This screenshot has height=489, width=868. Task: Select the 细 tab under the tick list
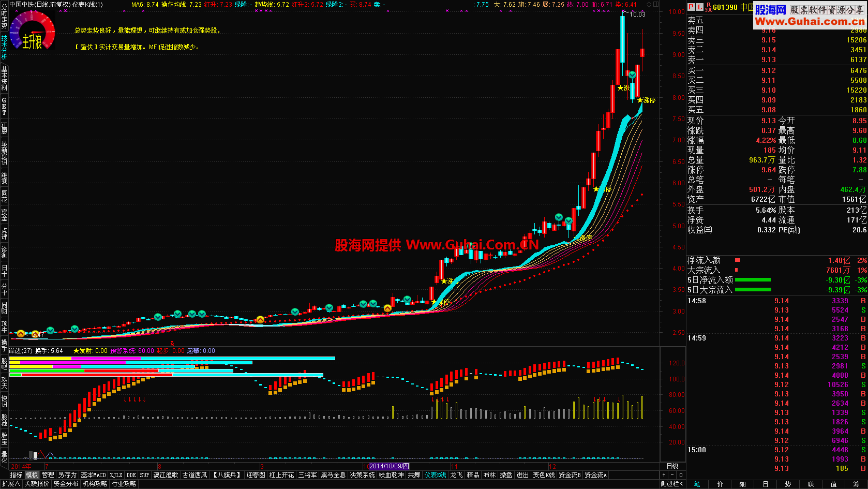pos(742,484)
